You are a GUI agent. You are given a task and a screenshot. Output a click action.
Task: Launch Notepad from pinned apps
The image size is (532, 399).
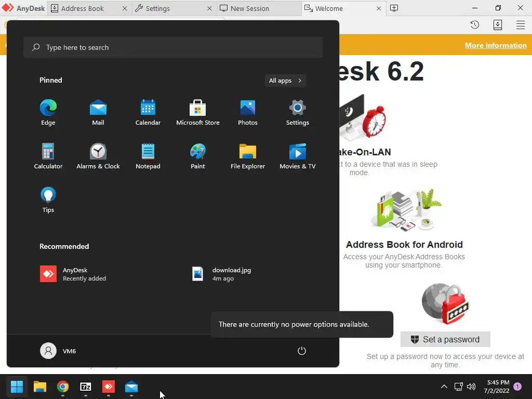pos(148,156)
